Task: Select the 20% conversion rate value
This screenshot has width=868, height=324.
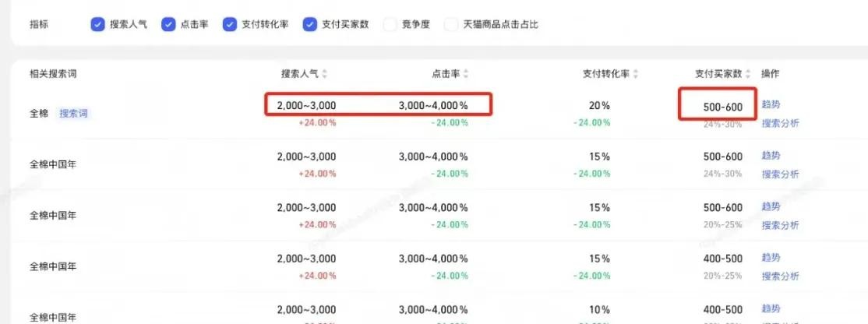Action: [598, 106]
